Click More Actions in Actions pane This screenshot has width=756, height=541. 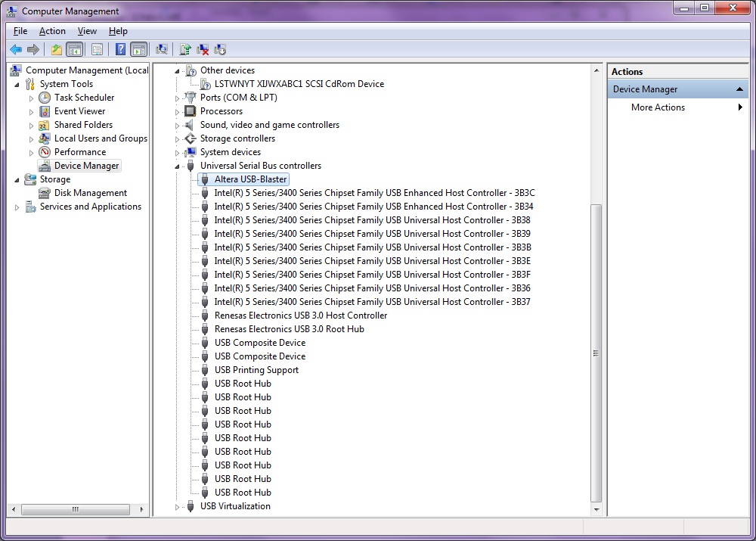pos(658,107)
